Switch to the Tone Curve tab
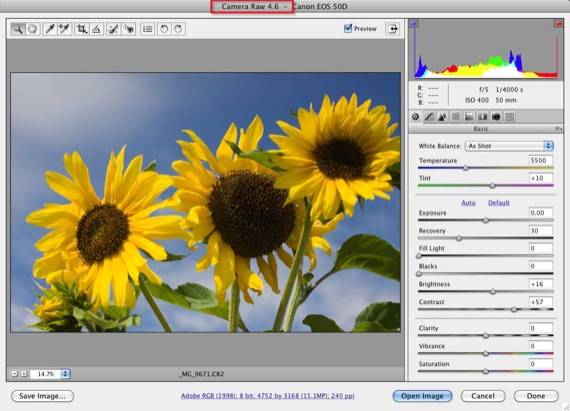 click(429, 117)
